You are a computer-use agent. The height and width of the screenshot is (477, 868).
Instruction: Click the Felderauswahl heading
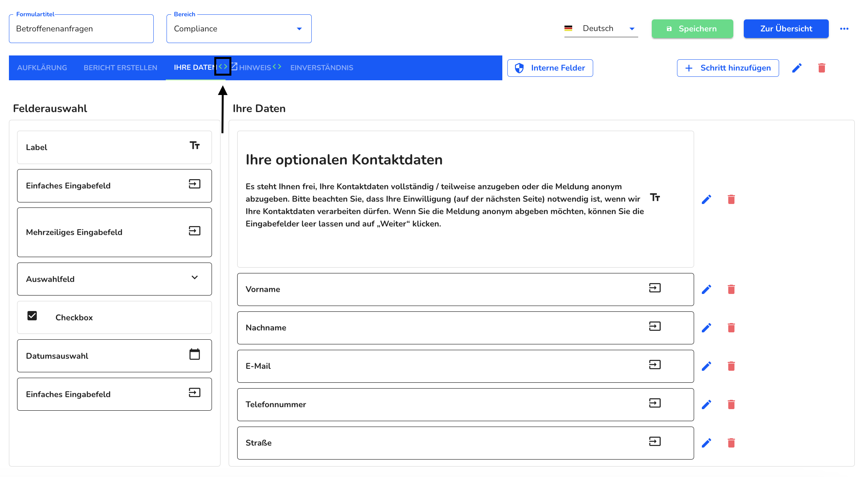tap(50, 109)
